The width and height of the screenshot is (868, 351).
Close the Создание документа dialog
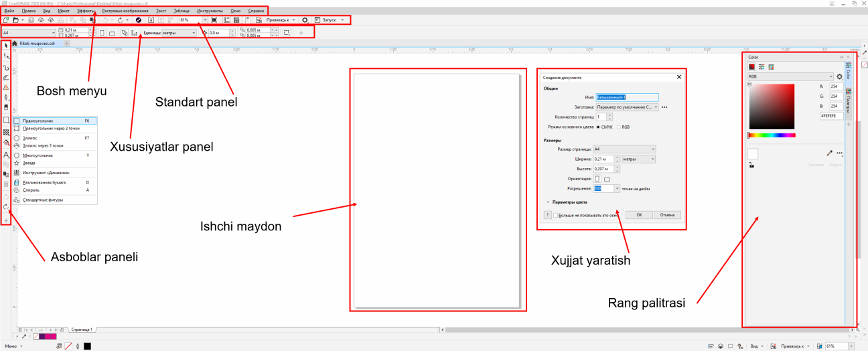click(x=678, y=77)
